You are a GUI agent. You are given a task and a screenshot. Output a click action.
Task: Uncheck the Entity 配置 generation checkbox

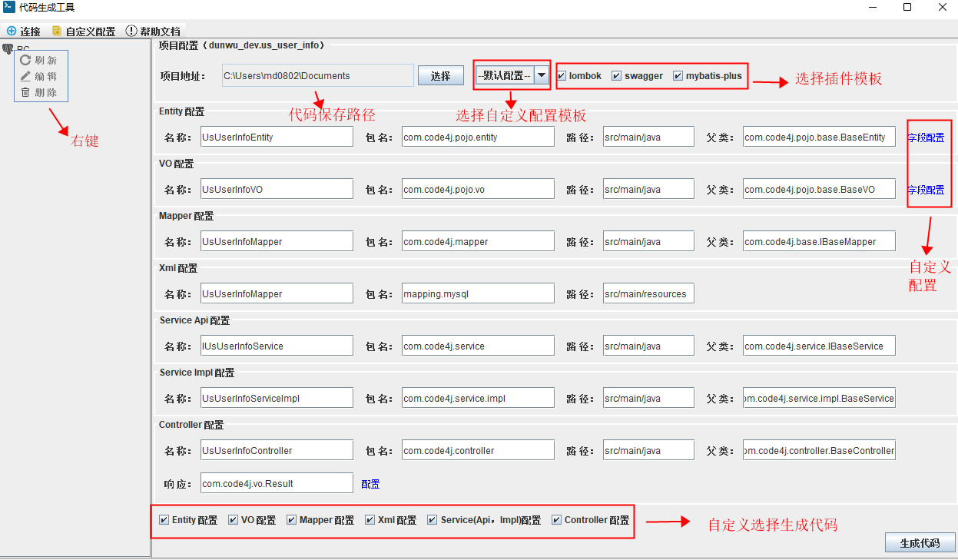tap(164, 520)
